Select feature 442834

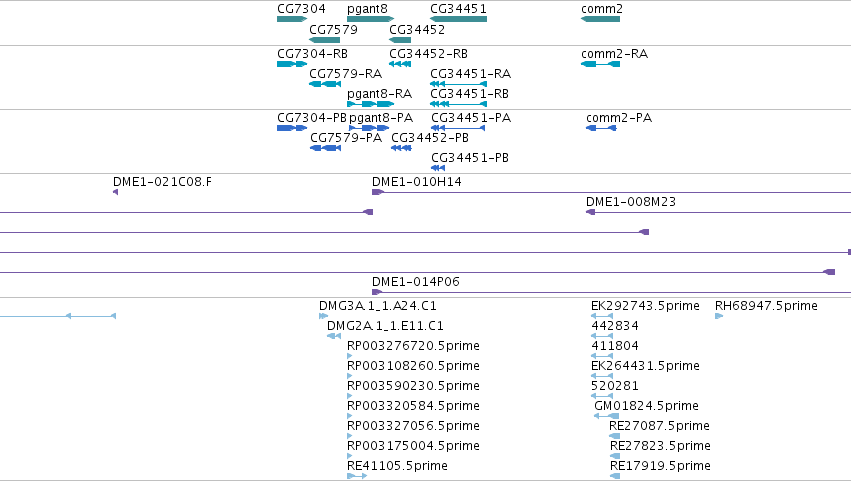[602, 336]
